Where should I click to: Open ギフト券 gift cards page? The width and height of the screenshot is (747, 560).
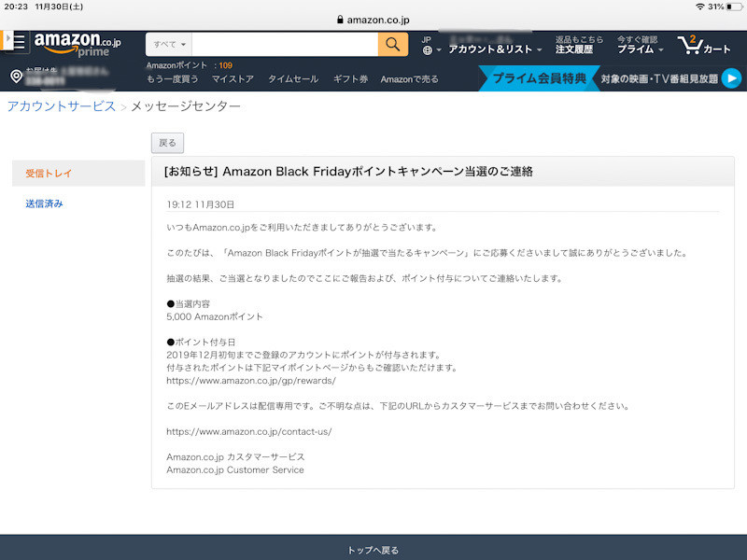tap(351, 79)
